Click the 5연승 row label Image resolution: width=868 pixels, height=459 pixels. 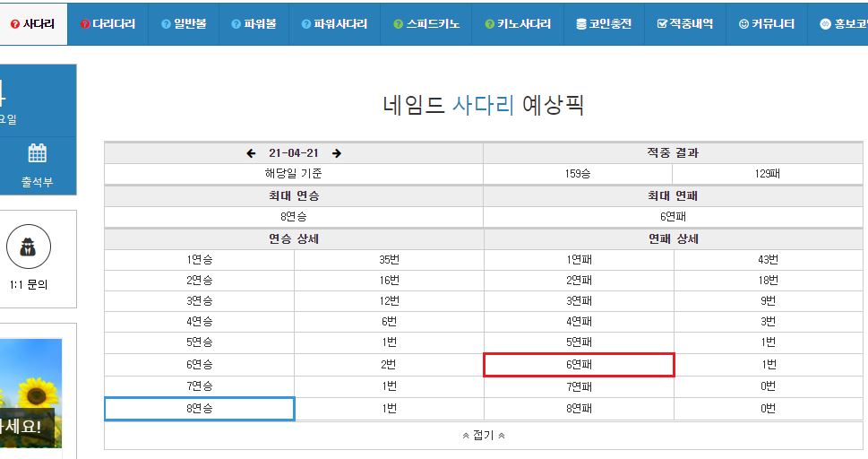pos(199,342)
